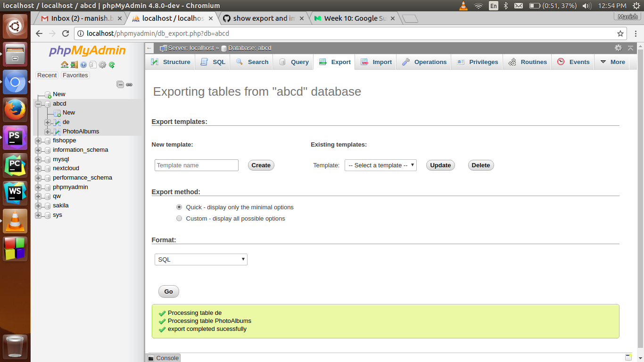
Task: Expand the sakila database node
Action: click(x=38, y=206)
